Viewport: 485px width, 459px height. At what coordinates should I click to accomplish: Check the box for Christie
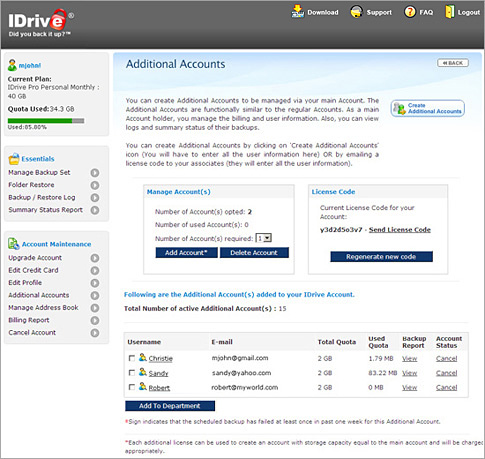coord(132,358)
